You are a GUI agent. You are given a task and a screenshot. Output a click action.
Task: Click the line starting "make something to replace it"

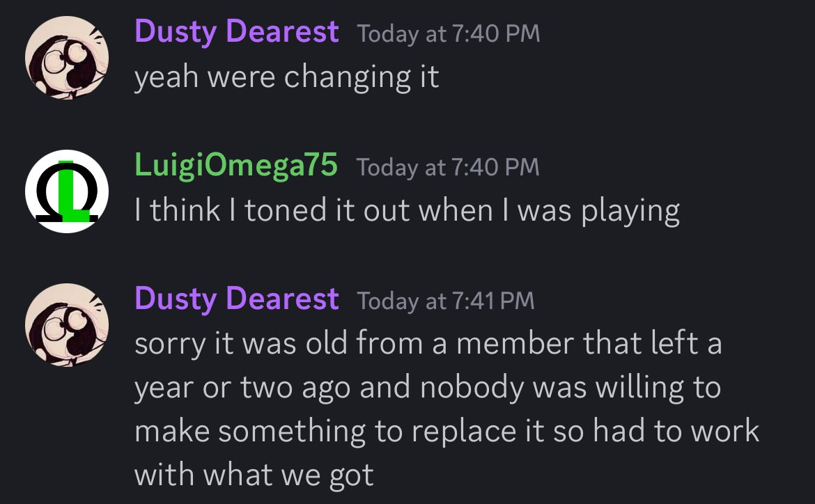tap(447, 431)
